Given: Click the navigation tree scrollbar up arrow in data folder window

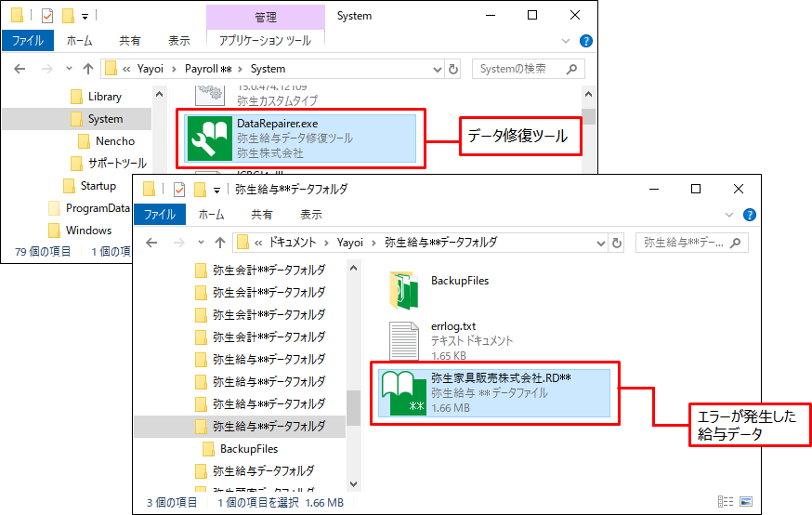Looking at the screenshot, I should coord(353,268).
